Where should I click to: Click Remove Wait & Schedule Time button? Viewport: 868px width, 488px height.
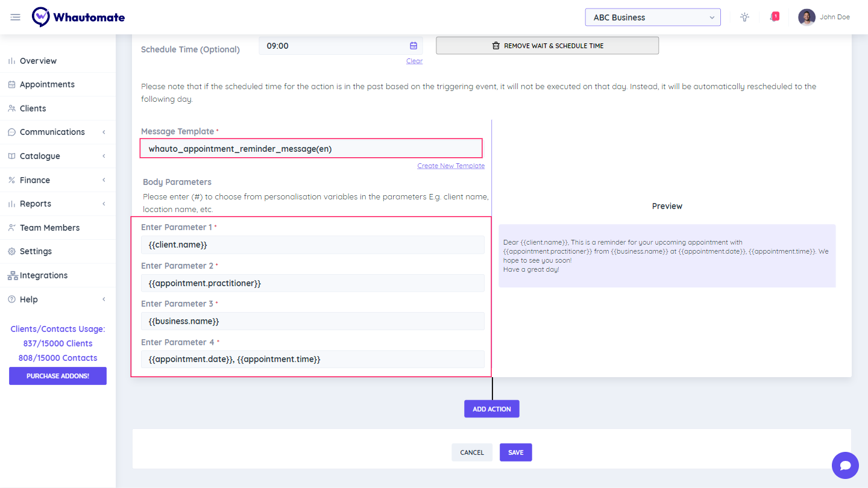(x=547, y=46)
